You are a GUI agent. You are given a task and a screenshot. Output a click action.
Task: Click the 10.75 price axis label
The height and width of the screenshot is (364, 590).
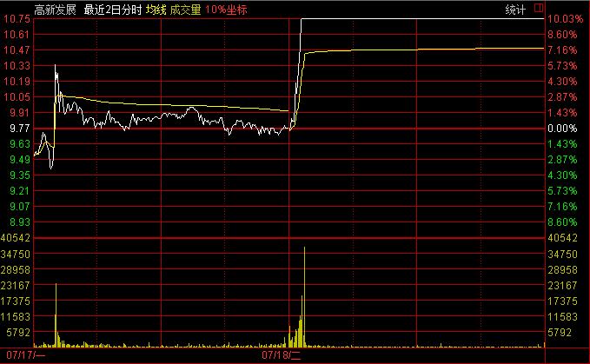(17, 19)
